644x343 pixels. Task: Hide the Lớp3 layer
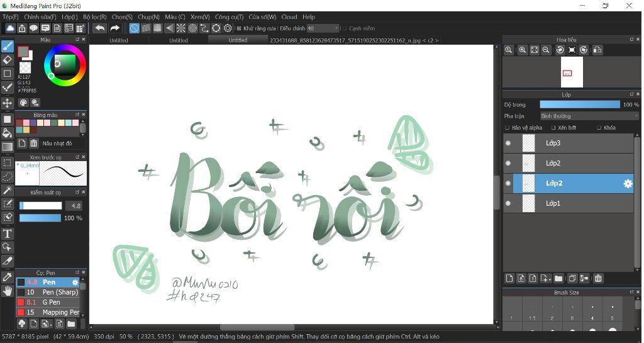[x=508, y=143]
